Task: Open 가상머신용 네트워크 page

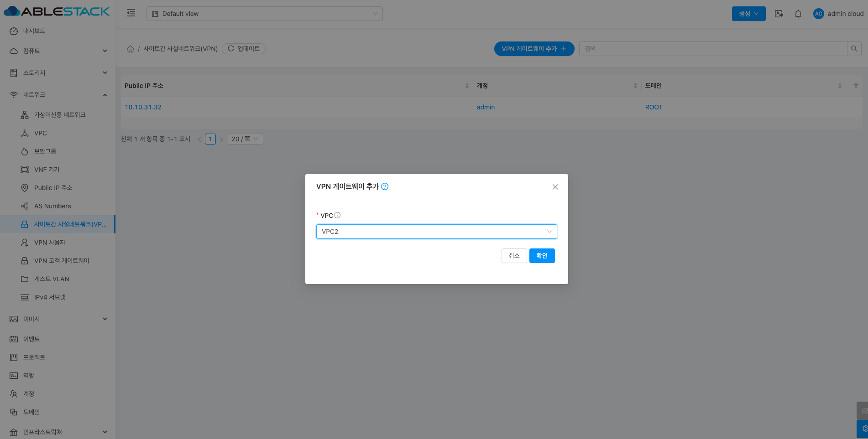Action: pos(58,115)
